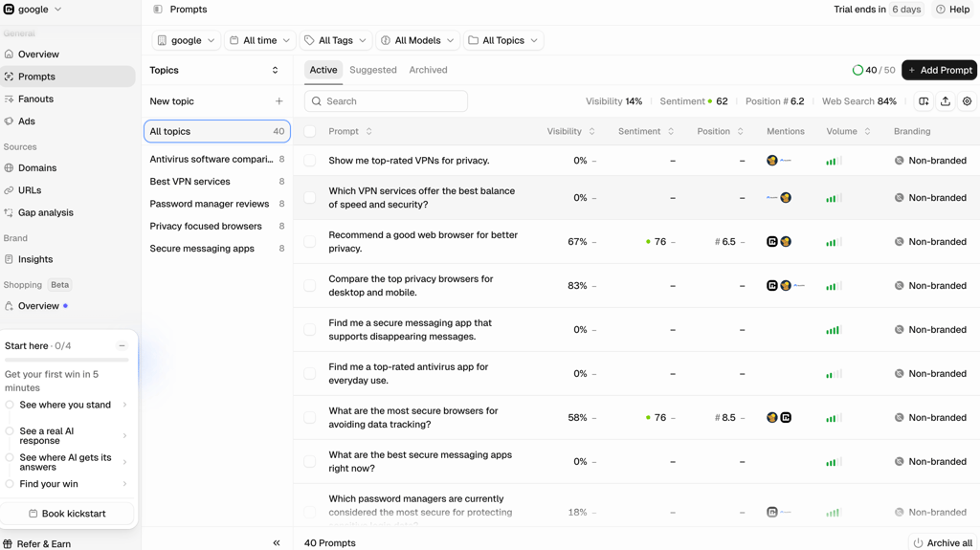Click the Start here progress bar

pos(66,360)
